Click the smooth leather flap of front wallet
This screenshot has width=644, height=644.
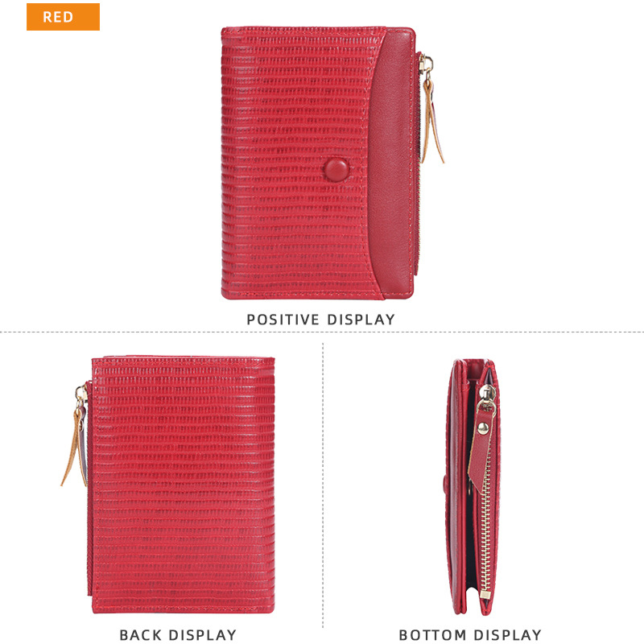click(x=391, y=164)
